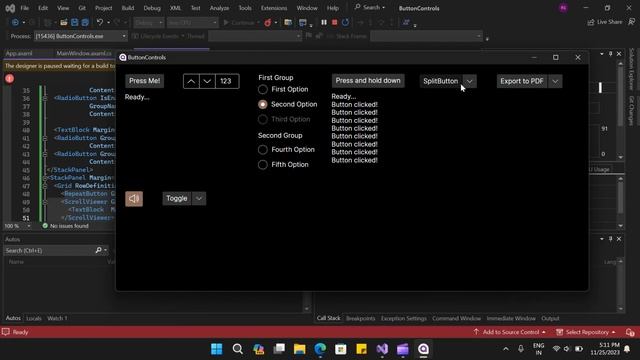Screen dimensions: 640x360
Task: Switch to MainWindow.xaml.cs tab
Action: 84,53
